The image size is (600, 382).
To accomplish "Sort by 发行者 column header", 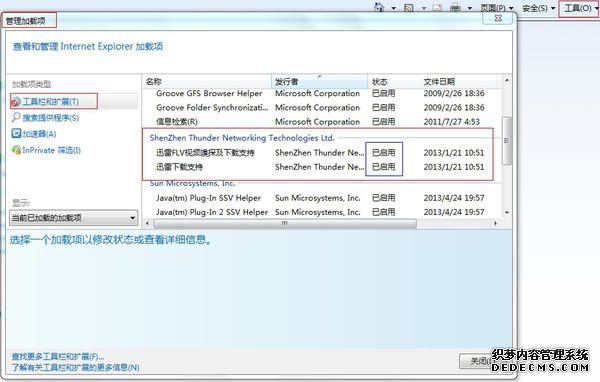I will click(x=320, y=82).
